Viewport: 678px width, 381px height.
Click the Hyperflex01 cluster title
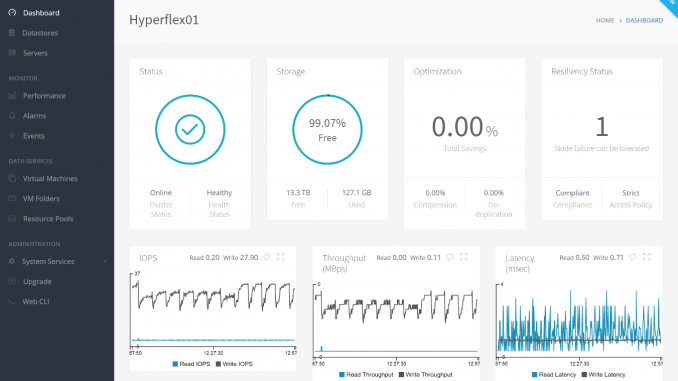(164, 20)
